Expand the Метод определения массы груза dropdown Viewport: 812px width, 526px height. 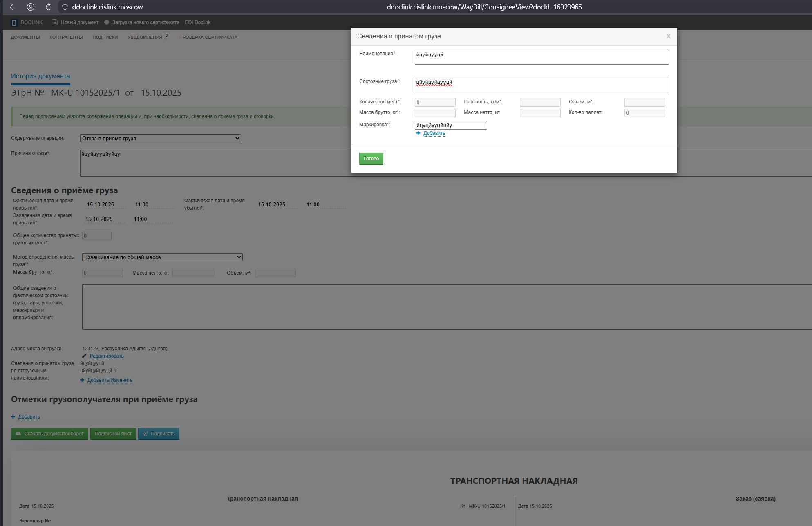pos(162,257)
